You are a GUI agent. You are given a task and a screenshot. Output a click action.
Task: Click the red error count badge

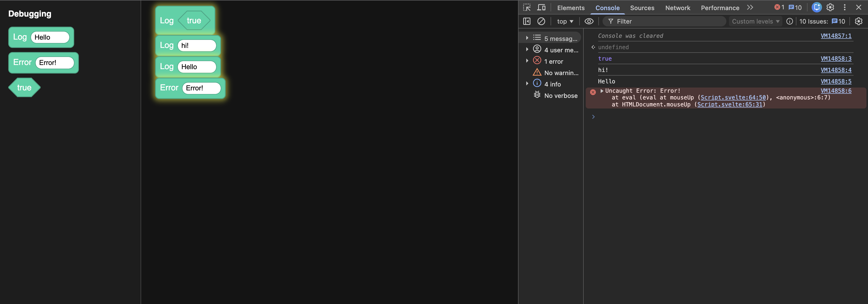pos(779,8)
